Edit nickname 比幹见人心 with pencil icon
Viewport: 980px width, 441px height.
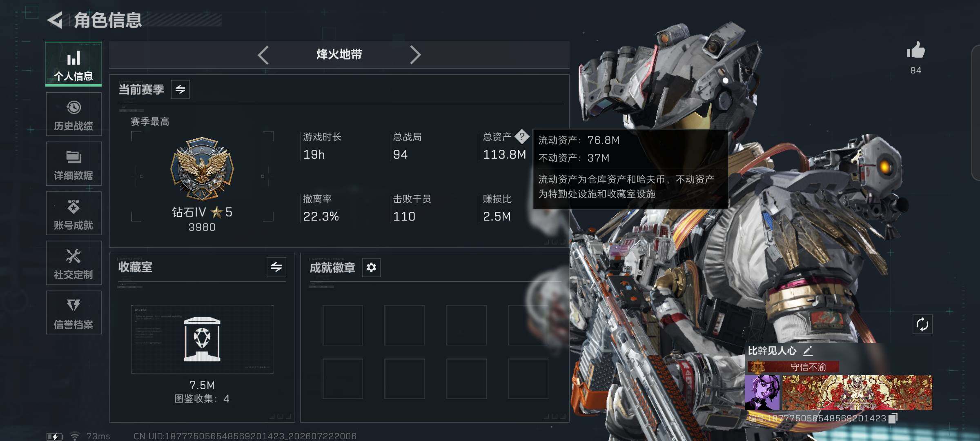click(x=807, y=351)
